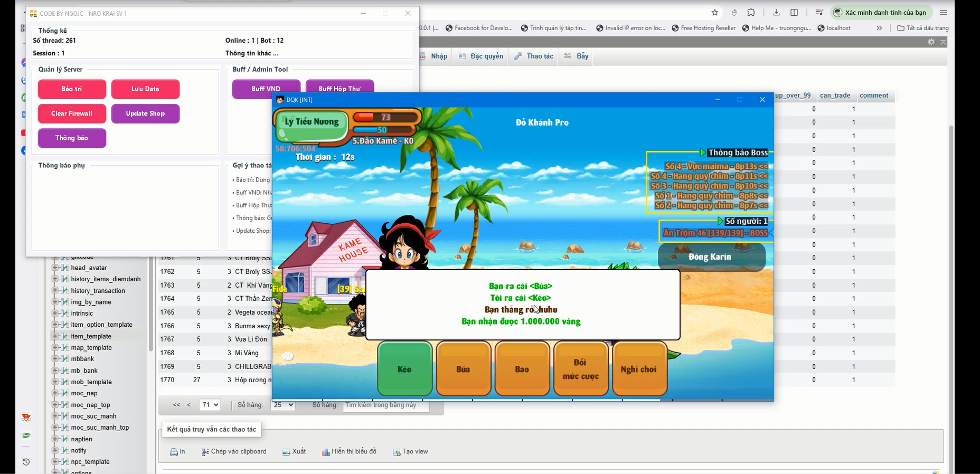
Task: Click the table icon beside intrinsic
Action: (x=64, y=313)
